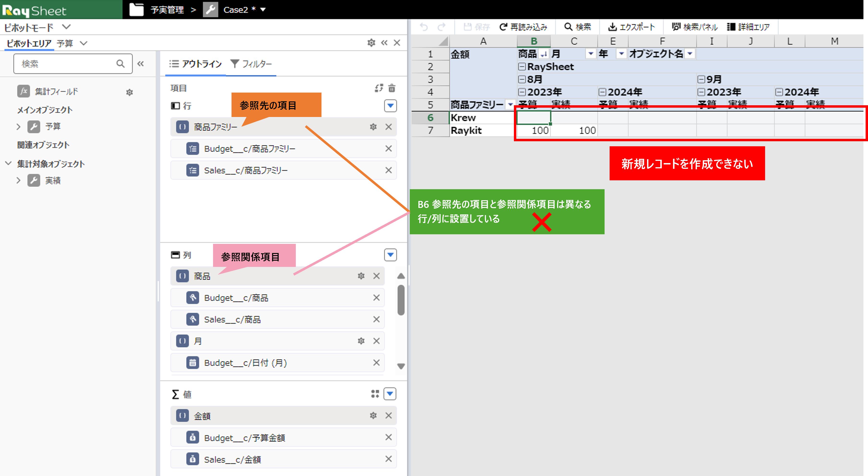Click the 商品 sort icon in header
868x476 pixels.
click(543, 54)
